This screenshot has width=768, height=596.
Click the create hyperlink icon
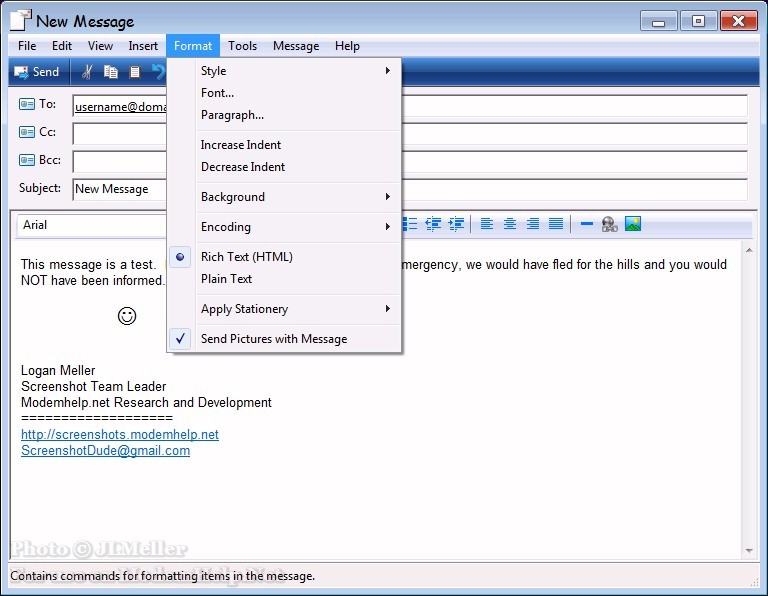tap(609, 224)
